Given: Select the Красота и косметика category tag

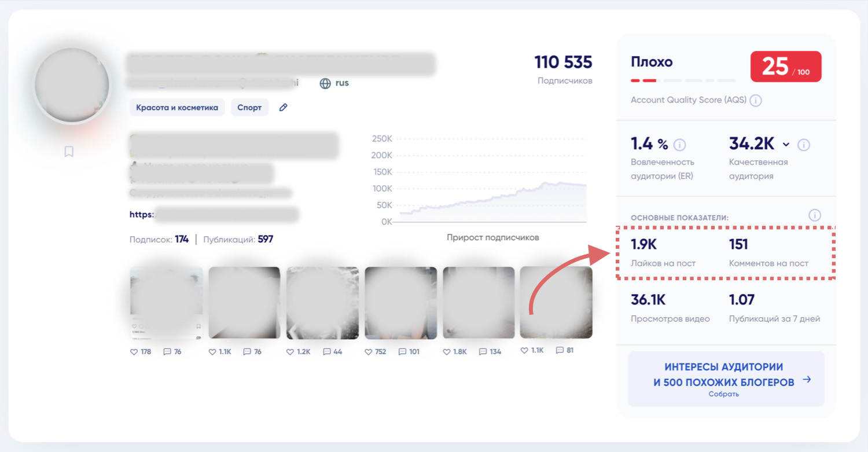Looking at the screenshot, I should 177,108.
